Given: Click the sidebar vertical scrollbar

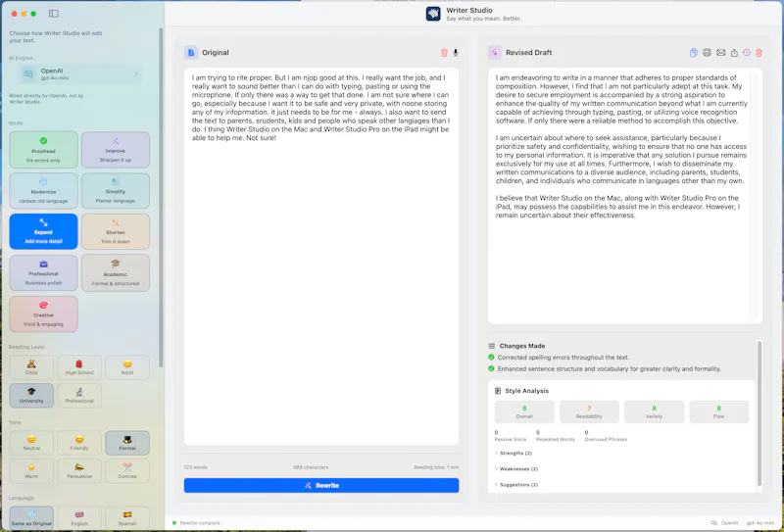Looking at the screenshot, I should coord(161,198).
